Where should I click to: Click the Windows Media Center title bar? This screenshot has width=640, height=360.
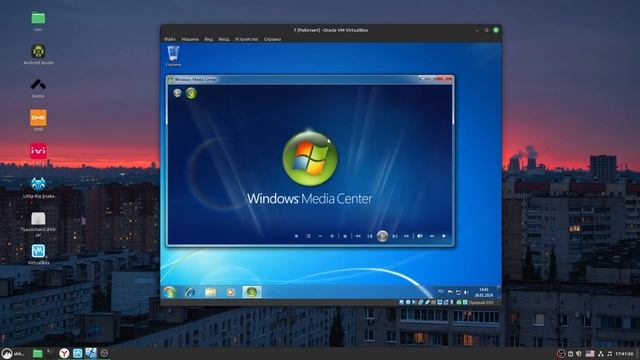pos(310,79)
